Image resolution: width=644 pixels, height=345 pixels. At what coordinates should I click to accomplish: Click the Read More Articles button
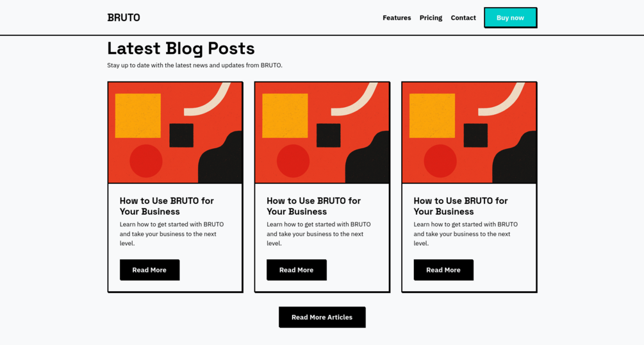[x=322, y=317]
